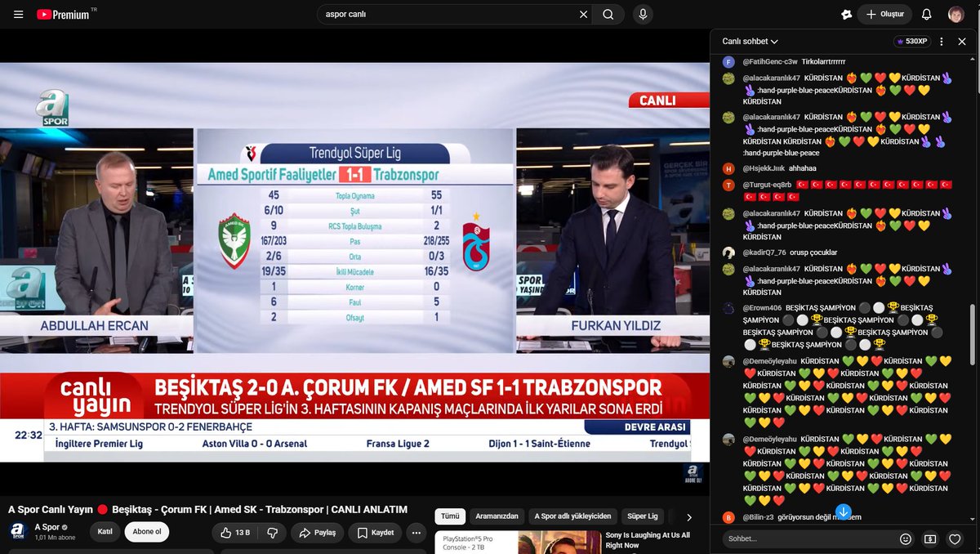Open @Turgut-eq8rb chat author name

(766, 185)
